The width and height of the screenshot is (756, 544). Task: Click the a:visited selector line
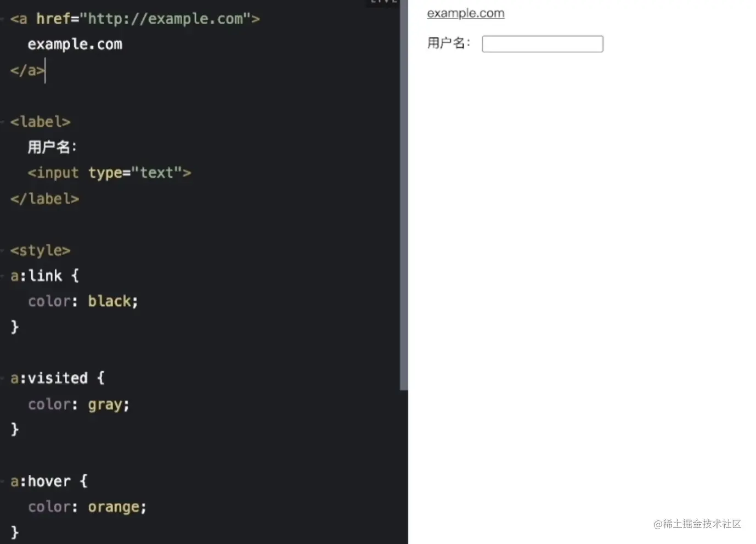tap(58, 378)
